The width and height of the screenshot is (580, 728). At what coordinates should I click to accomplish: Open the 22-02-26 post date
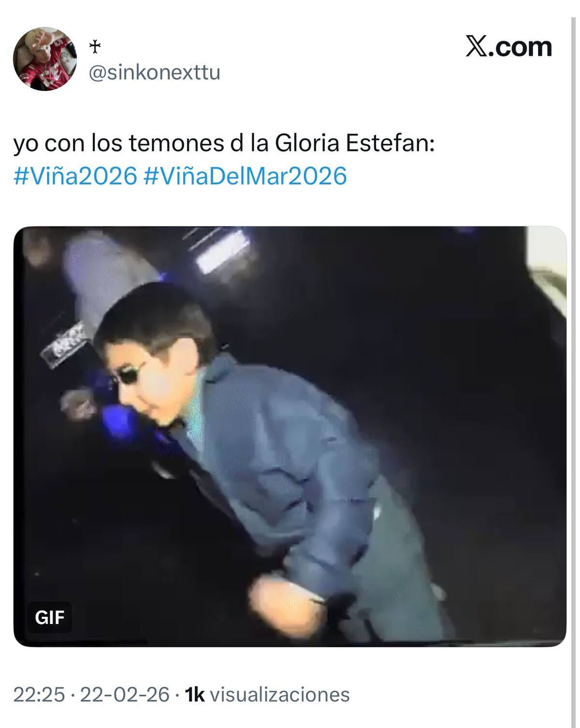(x=125, y=694)
